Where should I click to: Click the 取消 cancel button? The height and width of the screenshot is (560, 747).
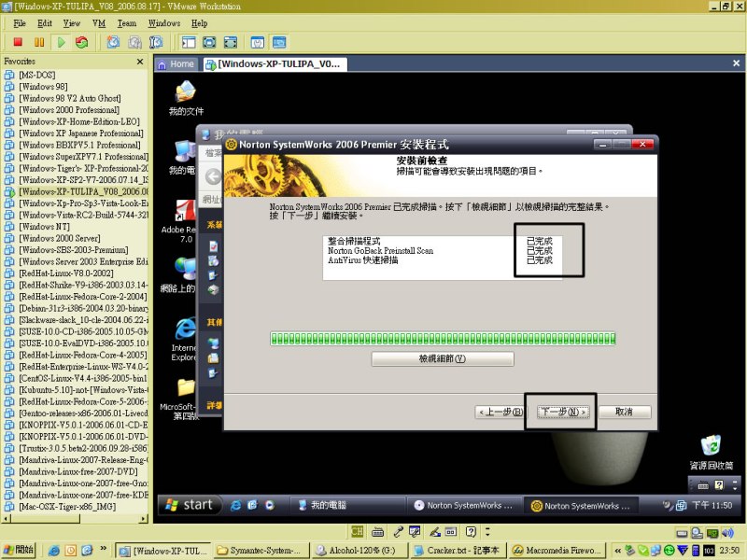click(x=624, y=412)
